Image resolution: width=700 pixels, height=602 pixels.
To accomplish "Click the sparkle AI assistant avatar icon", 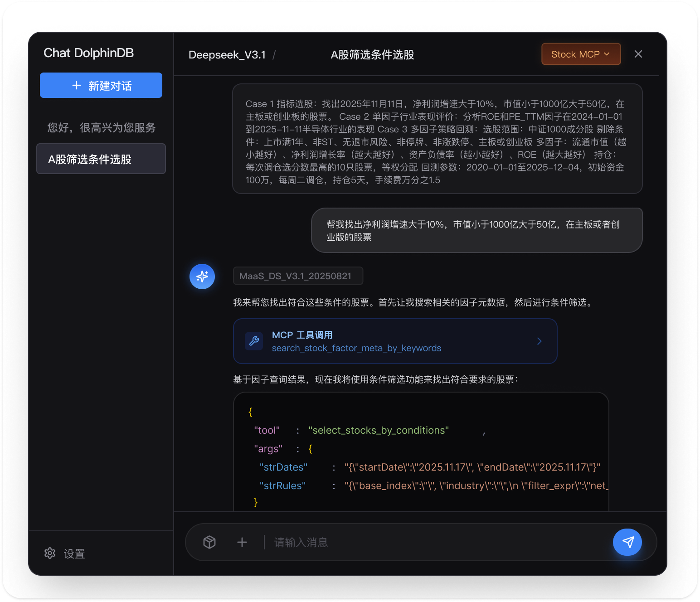I will coord(202,277).
